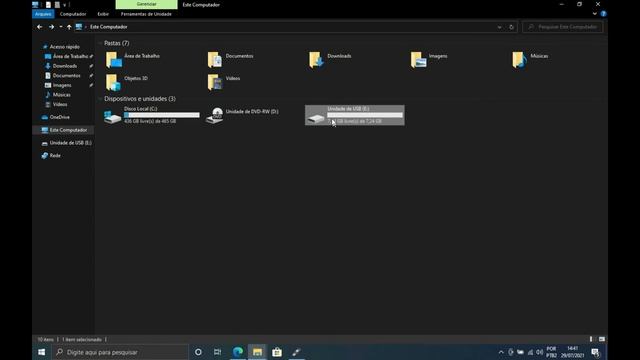Select the Gerenciar contextual tab

coord(147,4)
